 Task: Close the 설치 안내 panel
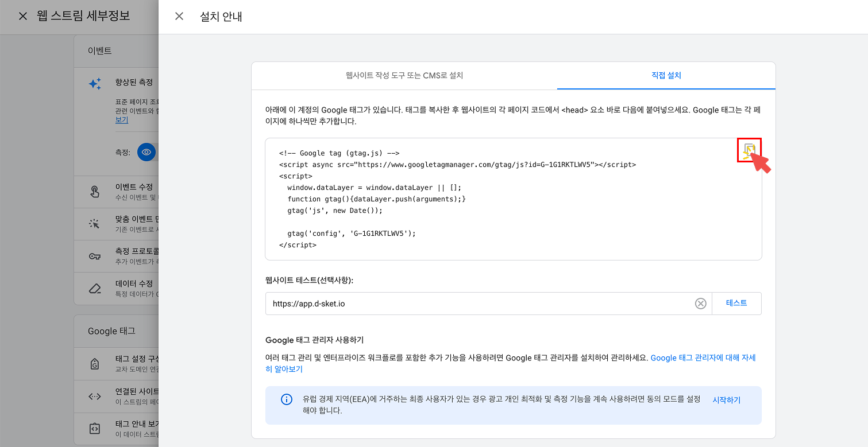pyautogui.click(x=179, y=16)
